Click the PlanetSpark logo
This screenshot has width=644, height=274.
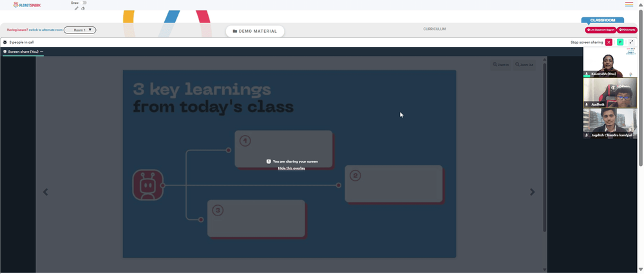click(27, 5)
